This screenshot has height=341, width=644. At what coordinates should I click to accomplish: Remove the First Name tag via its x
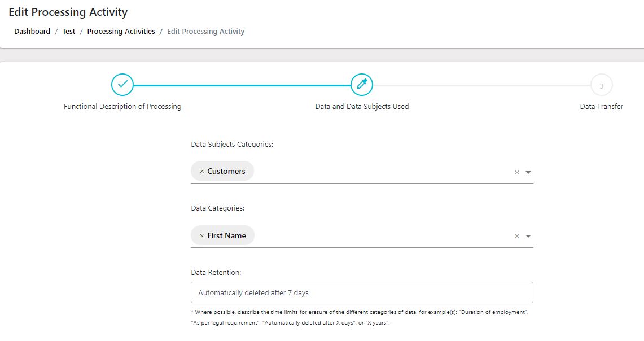pos(201,236)
